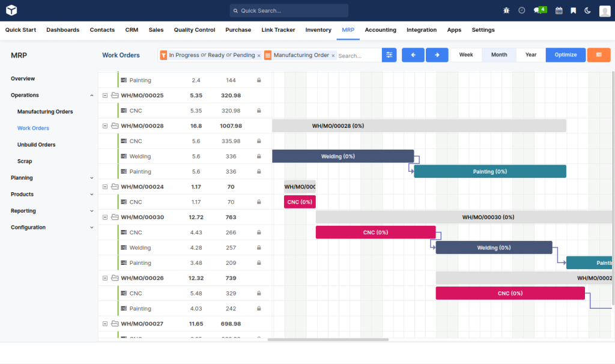Collapse the WH/MO/00028 group row
The width and height of the screenshot is (615, 364).
(105, 126)
